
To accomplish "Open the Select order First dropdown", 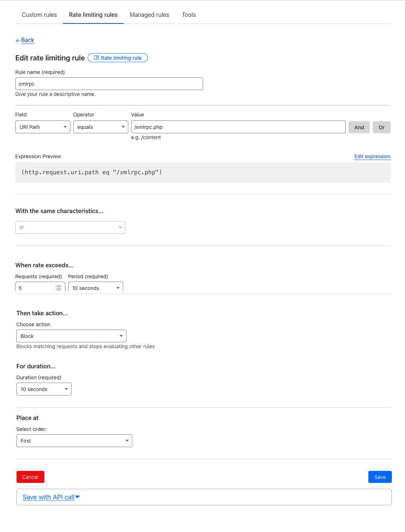I will click(x=74, y=441).
